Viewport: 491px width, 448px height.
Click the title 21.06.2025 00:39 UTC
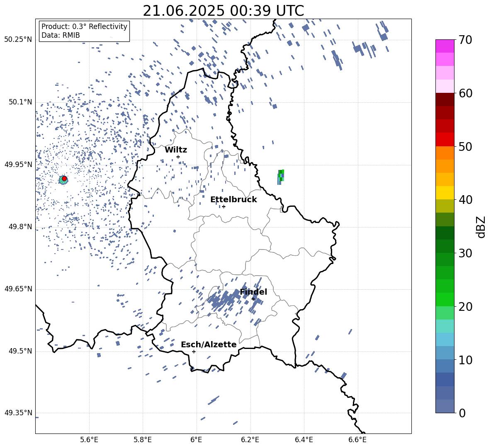click(x=223, y=11)
